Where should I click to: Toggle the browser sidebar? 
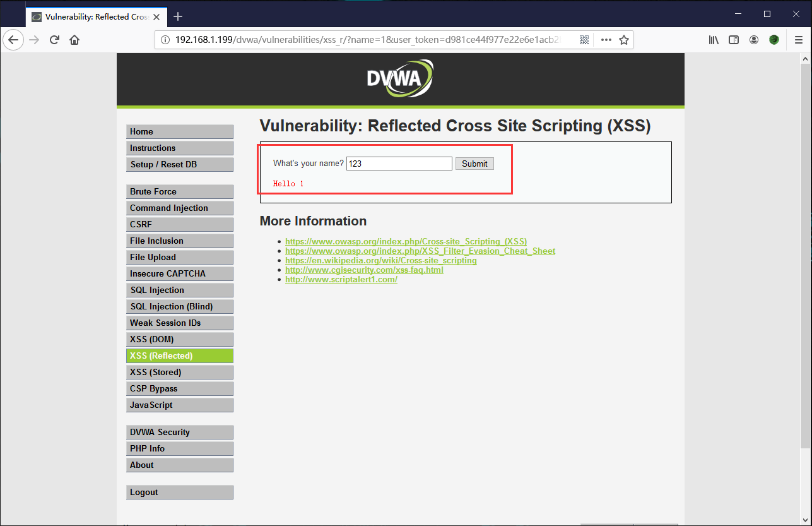734,39
